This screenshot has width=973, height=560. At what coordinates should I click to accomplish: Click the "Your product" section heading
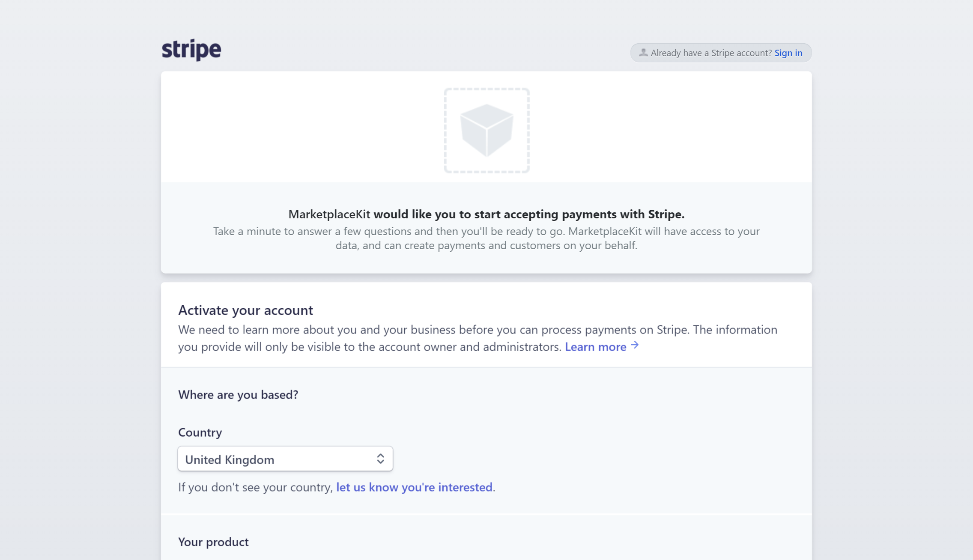[x=213, y=542]
